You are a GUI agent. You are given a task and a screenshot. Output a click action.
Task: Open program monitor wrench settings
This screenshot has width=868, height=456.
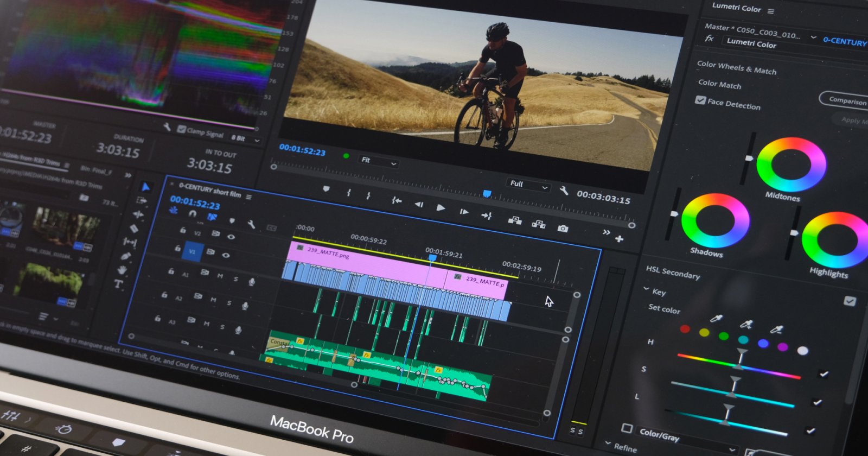(564, 191)
